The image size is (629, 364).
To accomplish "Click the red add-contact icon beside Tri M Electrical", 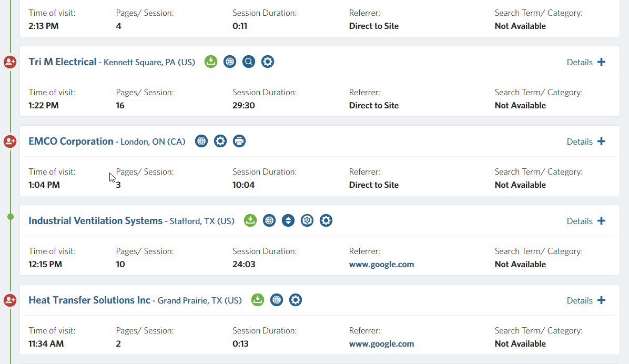I will click(x=9, y=62).
